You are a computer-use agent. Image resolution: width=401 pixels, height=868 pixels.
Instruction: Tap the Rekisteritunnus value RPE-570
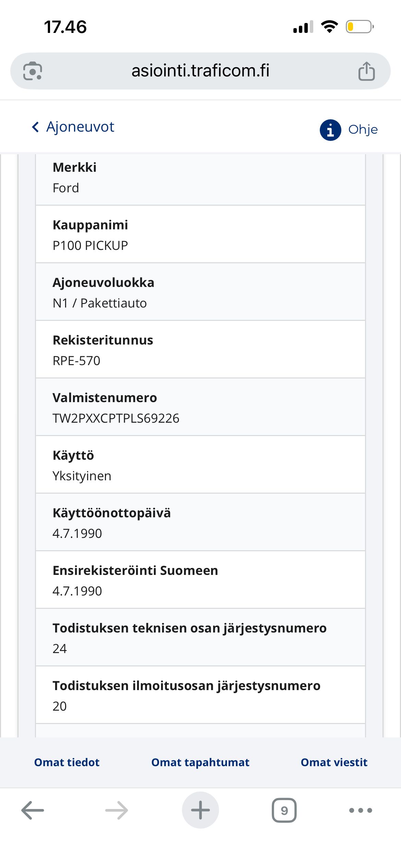pos(76,361)
